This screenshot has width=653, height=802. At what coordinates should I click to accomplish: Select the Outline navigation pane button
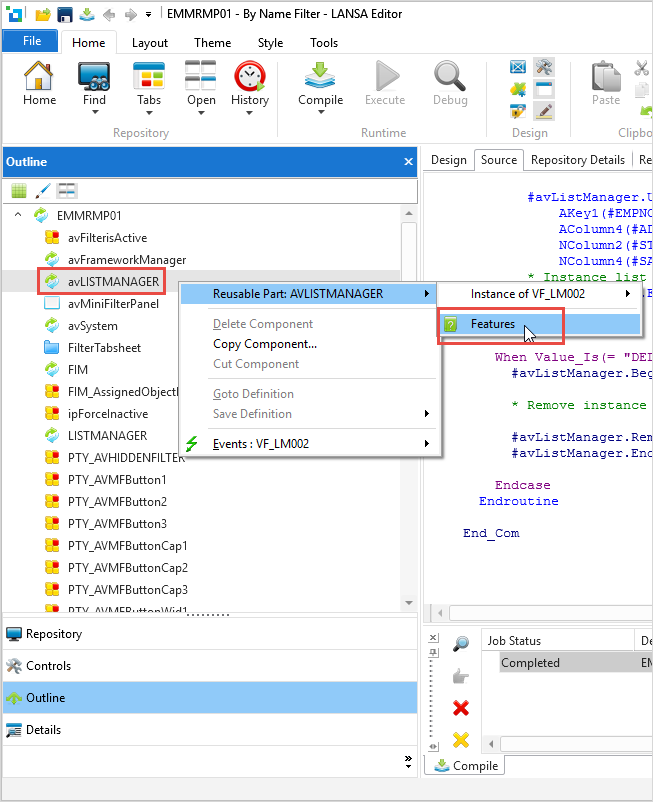210,698
